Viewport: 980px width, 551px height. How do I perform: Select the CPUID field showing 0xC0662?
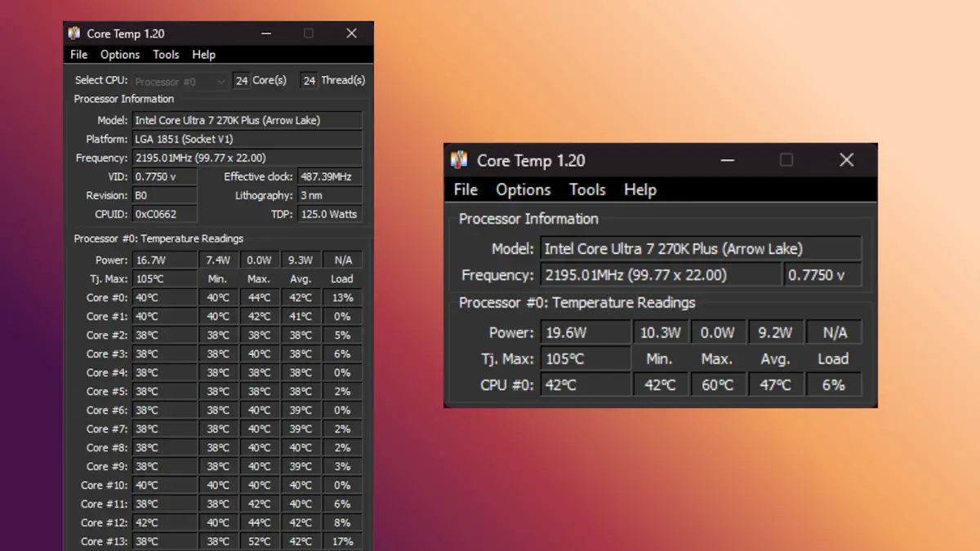pyautogui.click(x=163, y=214)
